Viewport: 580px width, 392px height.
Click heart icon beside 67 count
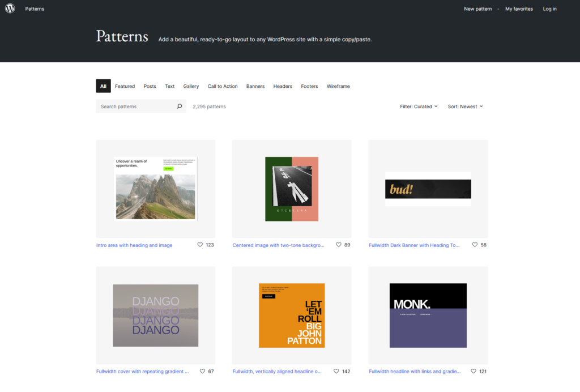[x=202, y=371]
